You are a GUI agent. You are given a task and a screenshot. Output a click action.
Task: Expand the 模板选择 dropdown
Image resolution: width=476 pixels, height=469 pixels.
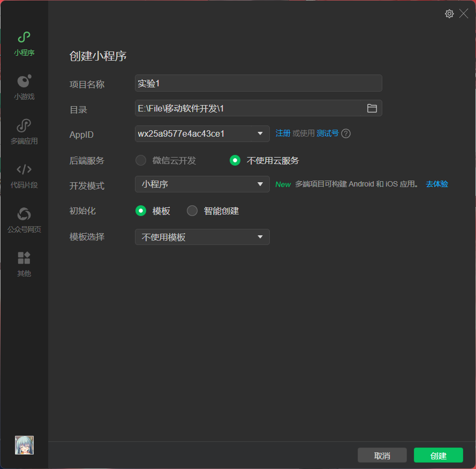tap(202, 237)
